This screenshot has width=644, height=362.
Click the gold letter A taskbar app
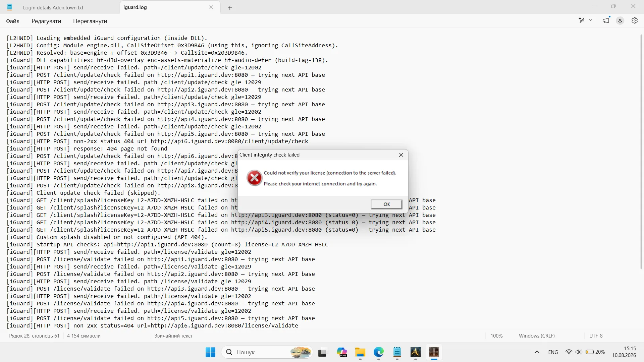pyautogui.click(x=416, y=352)
